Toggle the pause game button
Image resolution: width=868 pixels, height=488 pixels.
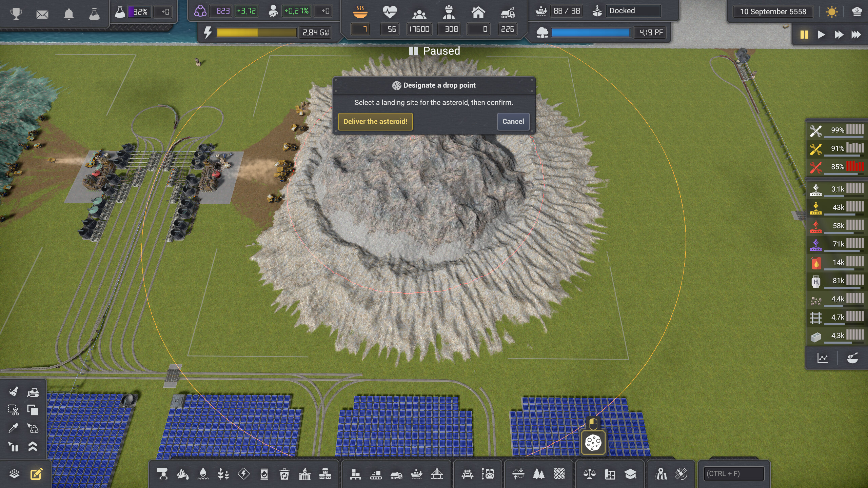[804, 35]
